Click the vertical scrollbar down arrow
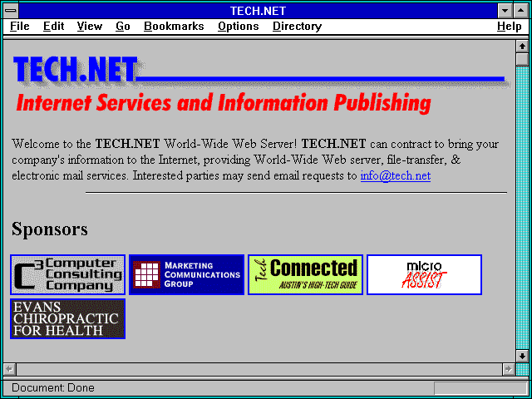532x399 pixels. [x=522, y=356]
